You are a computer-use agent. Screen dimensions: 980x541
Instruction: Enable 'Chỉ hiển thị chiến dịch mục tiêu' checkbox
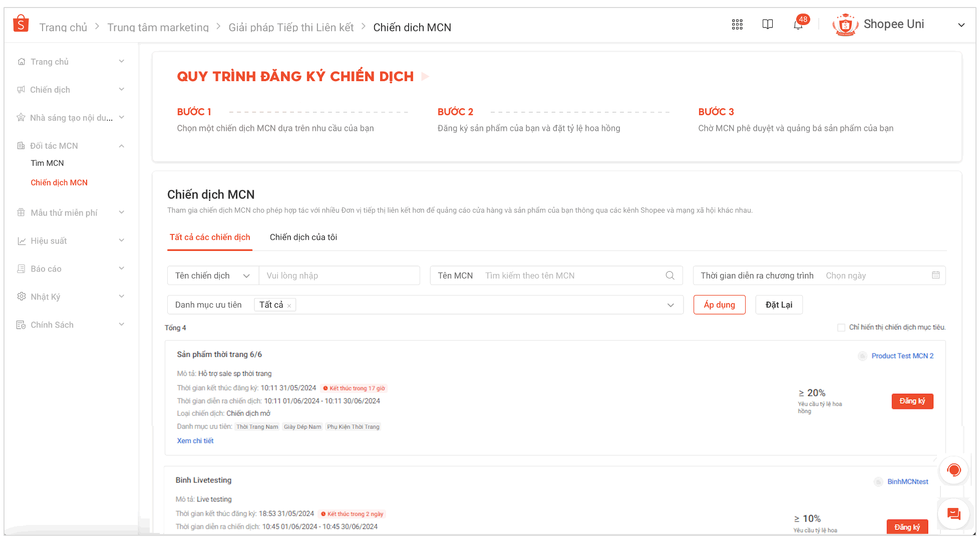tap(842, 327)
